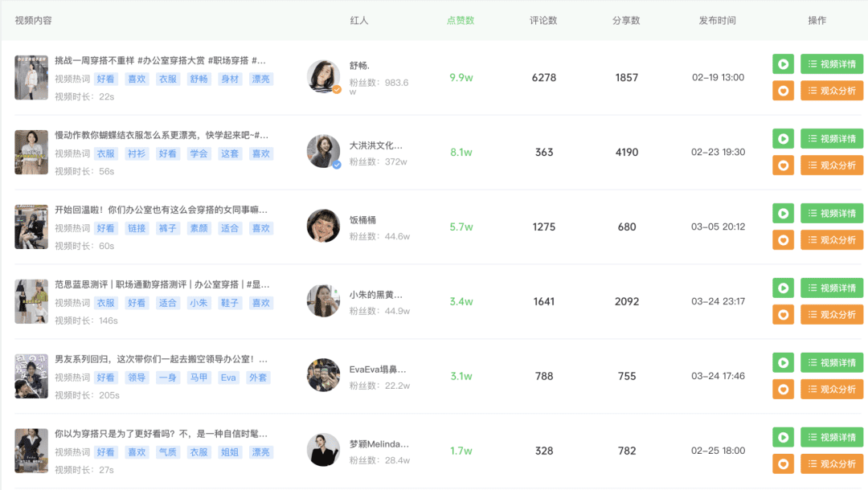Select the 马甲 tag in EvaEva video row
Screen dimensions: 868x490
199,378
